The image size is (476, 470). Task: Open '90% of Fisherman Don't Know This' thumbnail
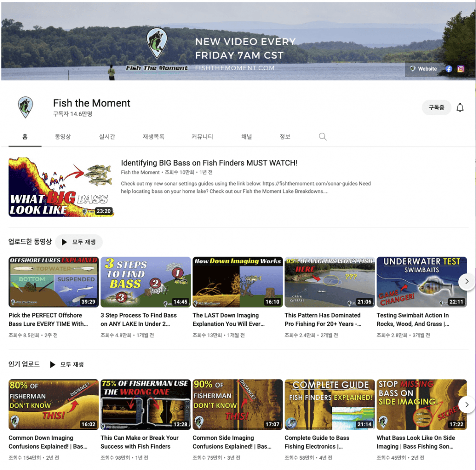pyautogui.click(x=238, y=404)
